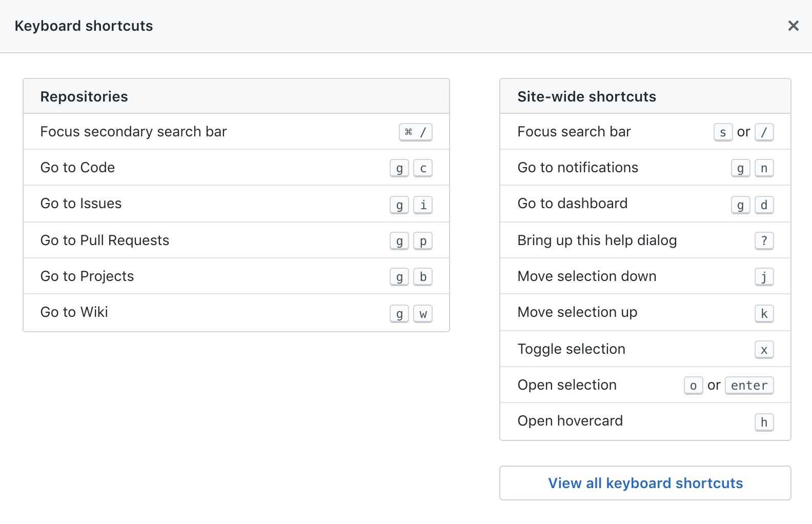
Task: Click the 'k' key for Move selection up
Action: (x=764, y=314)
